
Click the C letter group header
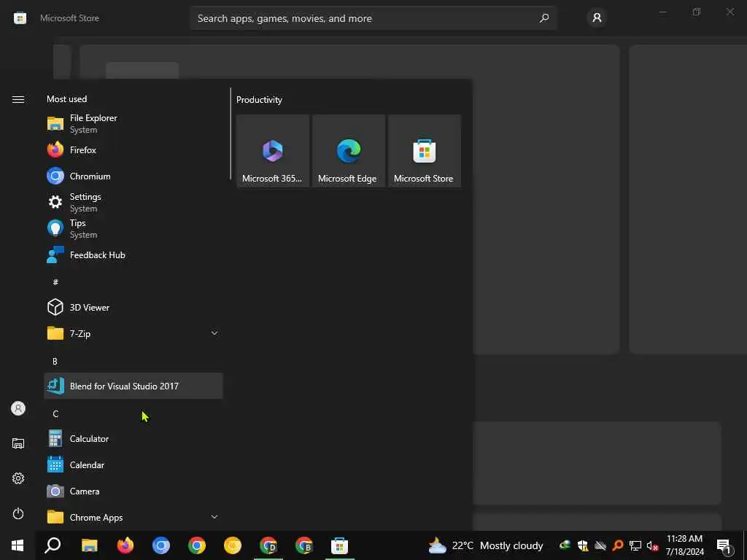[x=55, y=413]
